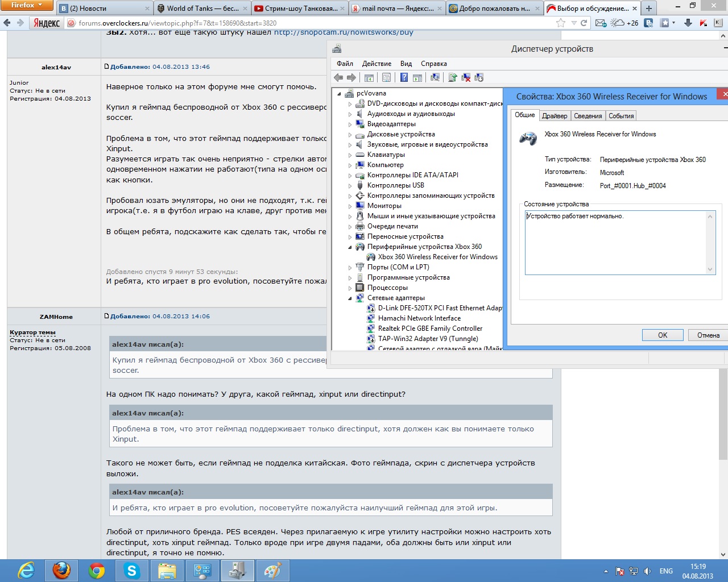
Task: Click the blue question-mark help icon in Device Manager
Action: [x=404, y=77]
